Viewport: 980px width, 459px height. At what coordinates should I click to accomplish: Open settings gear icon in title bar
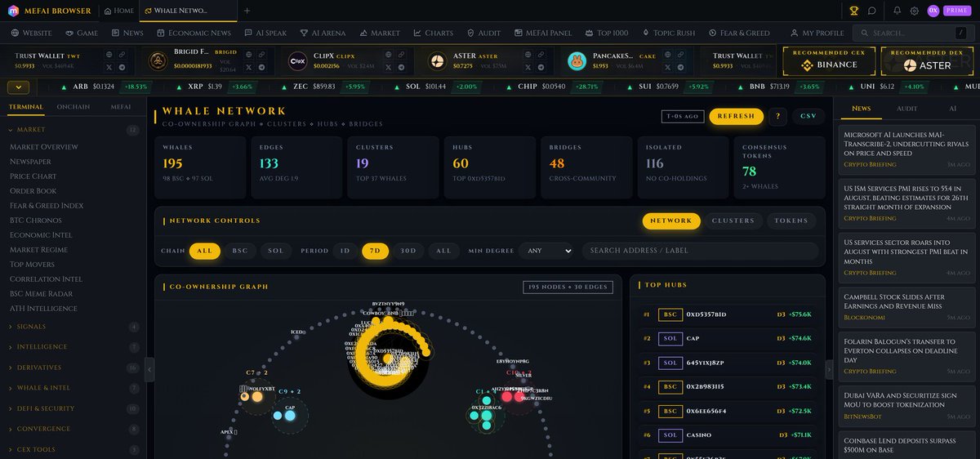[x=915, y=11]
